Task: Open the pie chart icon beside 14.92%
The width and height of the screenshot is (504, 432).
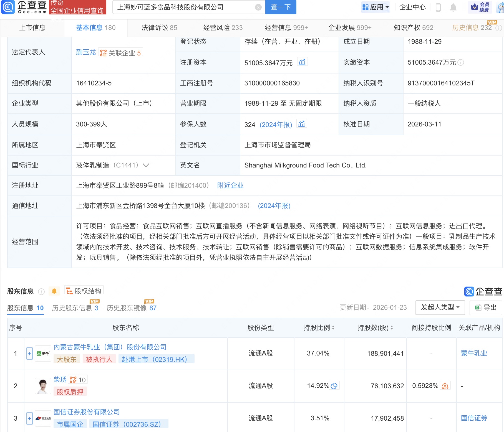Action: 335,385
